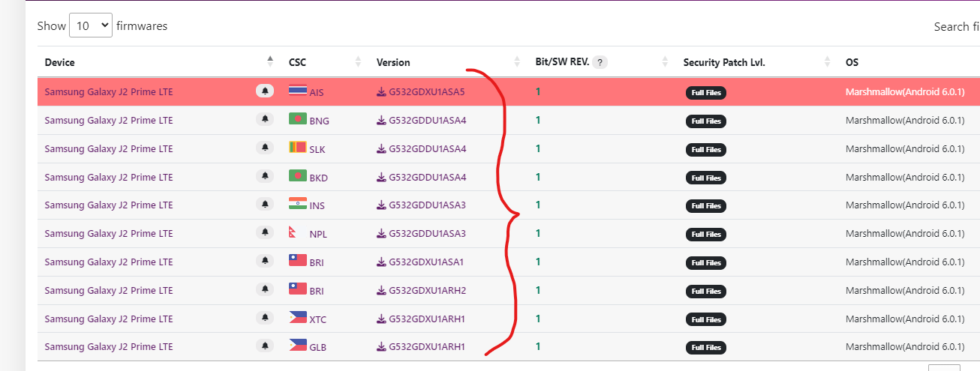Viewport: 980px width, 371px height.
Task: Open the Samsung Galaxy J2 Prime LTE link in the AIS row
Action: [x=109, y=91]
